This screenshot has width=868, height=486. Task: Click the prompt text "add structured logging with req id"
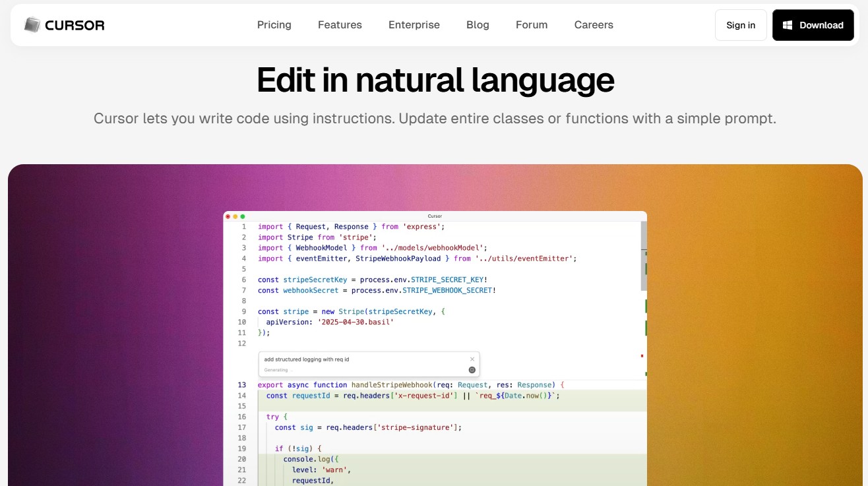tap(307, 359)
